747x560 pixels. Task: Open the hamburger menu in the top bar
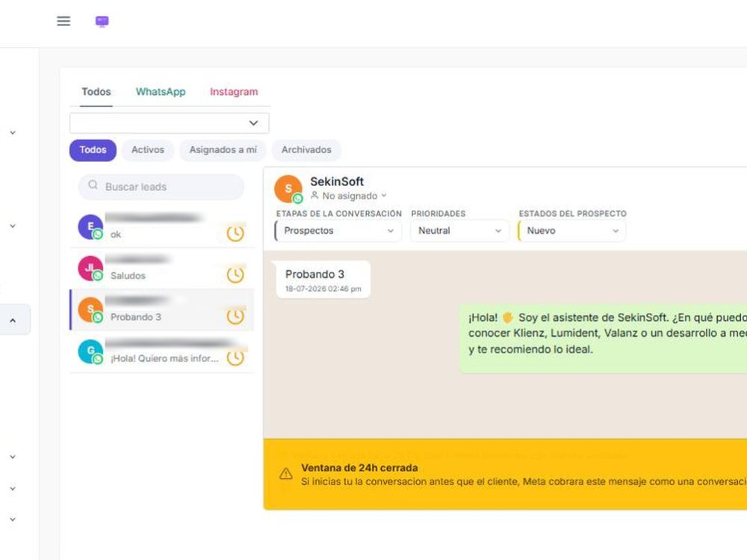(63, 21)
